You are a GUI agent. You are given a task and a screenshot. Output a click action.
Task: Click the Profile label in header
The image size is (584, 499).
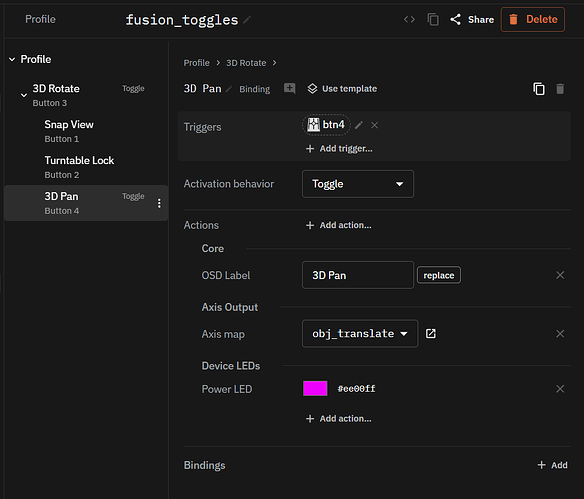pos(40,19)
